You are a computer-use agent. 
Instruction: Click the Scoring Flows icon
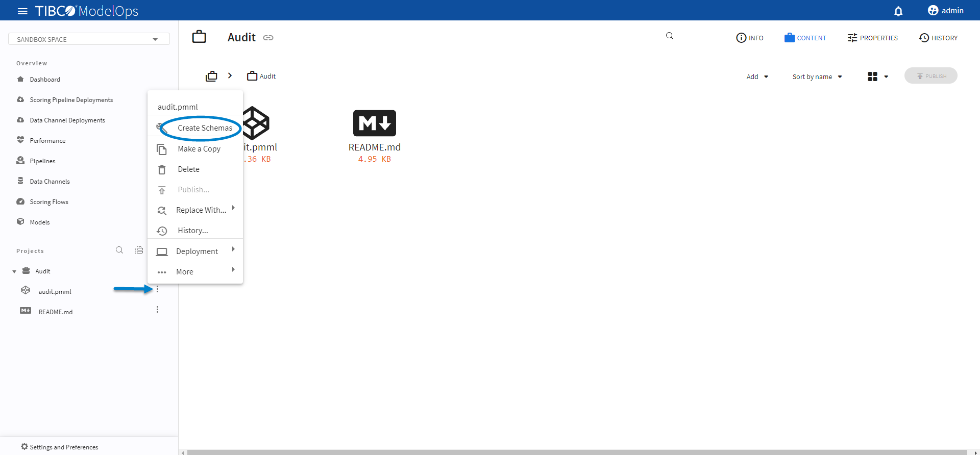pyautogui.click(x=20, y=201)
